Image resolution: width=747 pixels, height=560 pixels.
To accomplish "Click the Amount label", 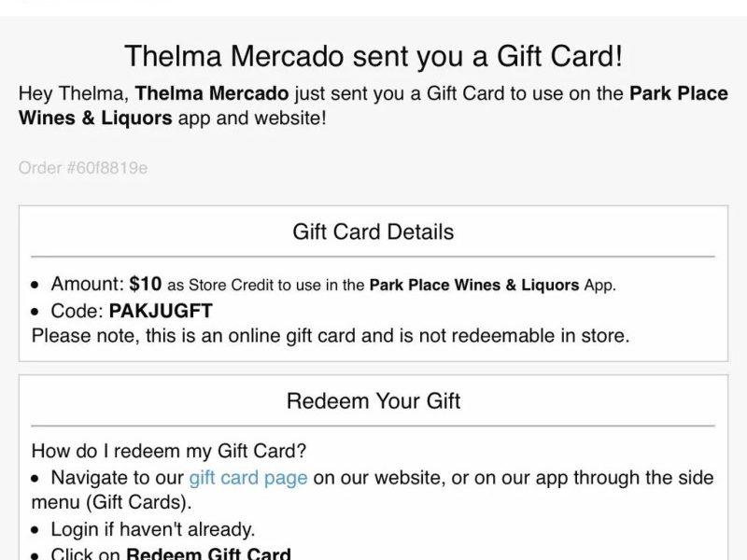I will click(87, 284).
